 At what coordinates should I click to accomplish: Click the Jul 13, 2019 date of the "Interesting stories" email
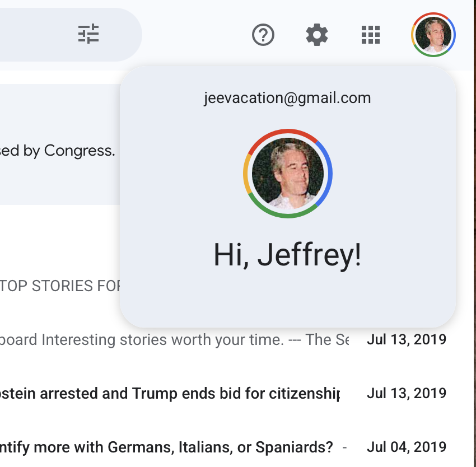(x=406, y=340)
